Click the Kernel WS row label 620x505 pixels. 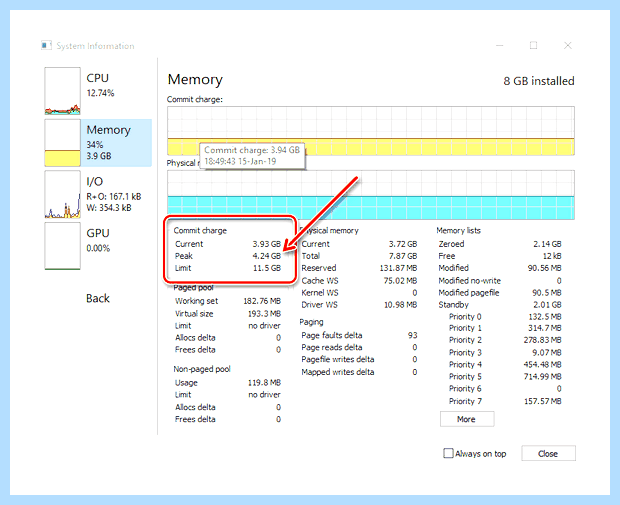click(x=319, y=293)
